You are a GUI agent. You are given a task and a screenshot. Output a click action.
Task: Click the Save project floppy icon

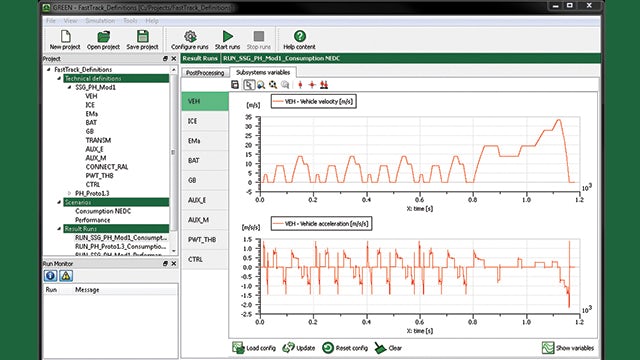coord(142,36)
